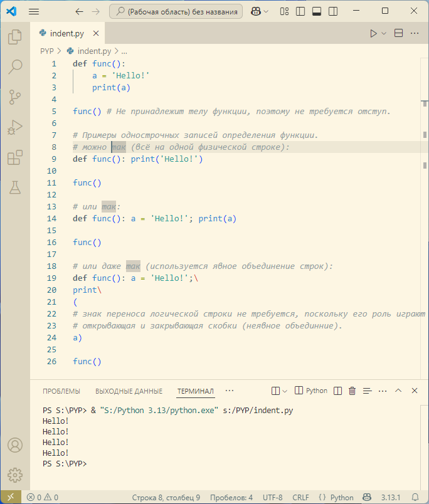This screenshot has height=504, width=429.
Task: Split the editor with the layout icon
Action: [x=398, y=33]
